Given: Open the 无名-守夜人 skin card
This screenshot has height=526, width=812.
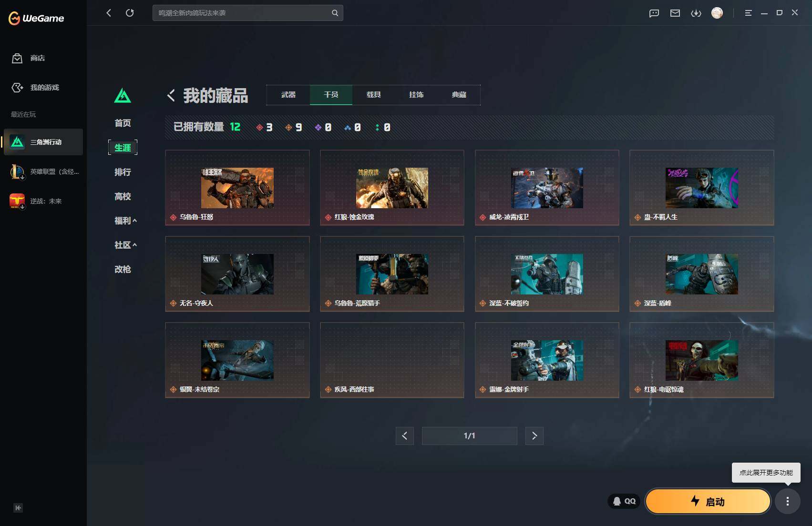Looking at the screenshot, I should click(237, 274).
